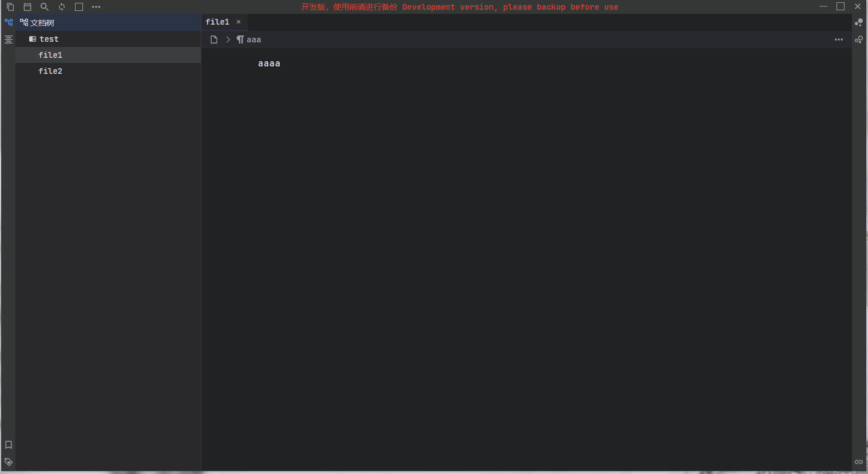This screenshot has width=868, height=474.
Task: Click the link icon at the bottom right
Action: [x=858, y=461]
